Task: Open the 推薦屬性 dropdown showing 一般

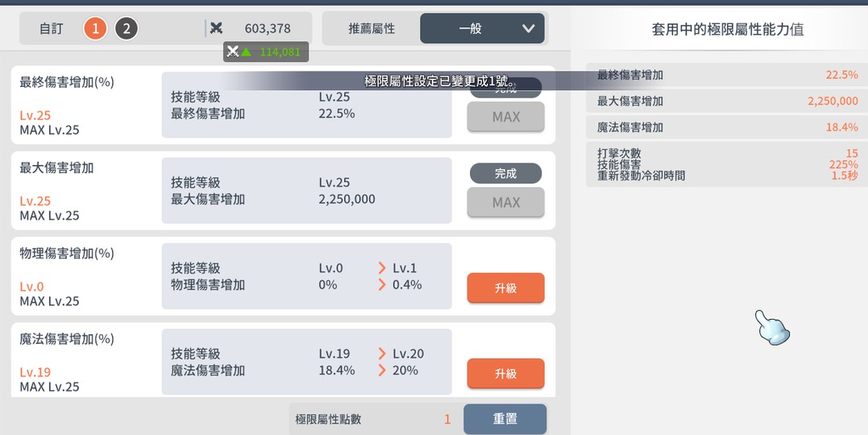Action: [x=482, y=28]
